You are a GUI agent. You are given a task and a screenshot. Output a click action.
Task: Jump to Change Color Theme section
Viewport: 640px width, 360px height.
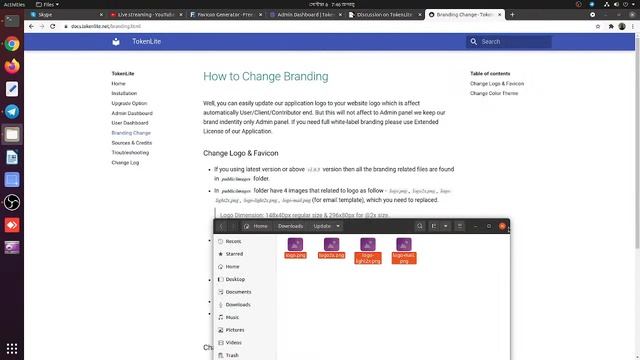pyautogui.click(x=494, y=93)
